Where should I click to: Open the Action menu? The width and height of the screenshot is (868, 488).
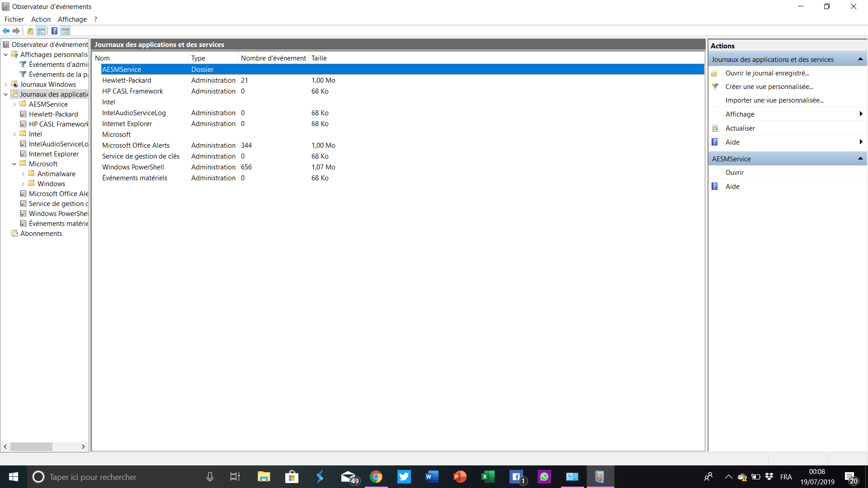pos(41,19)
